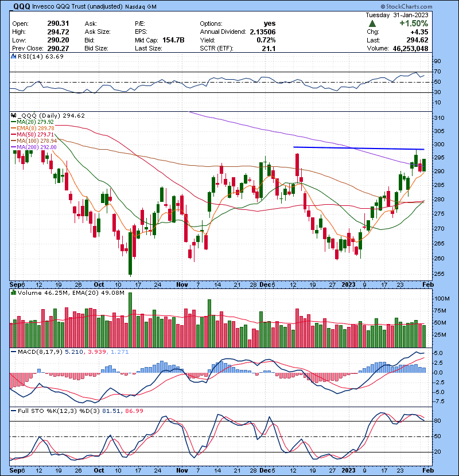Click the SCTR (ETF) value 21.1
This screenshot has height=476, width=459.
[269, 48]
